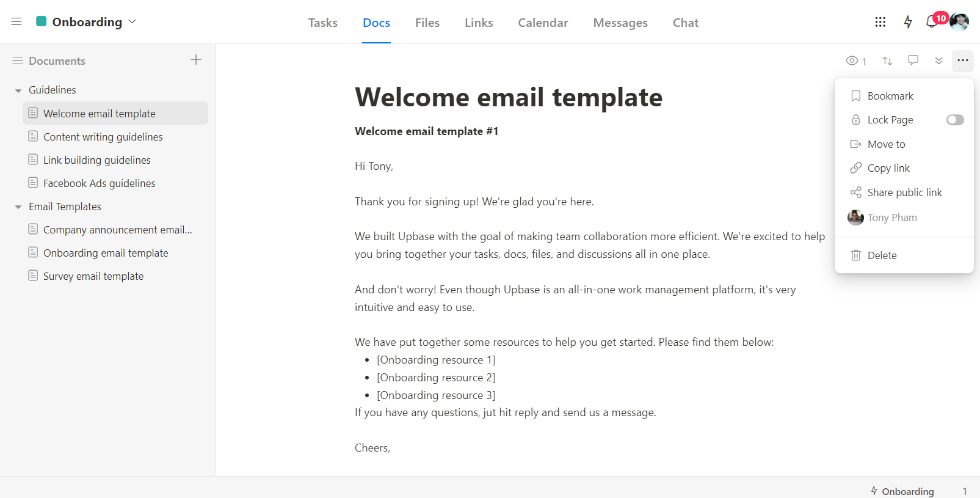Click the Onboarding status bar entry
Viewport: 980px width, 498px height.
click(x=902, y=491)
